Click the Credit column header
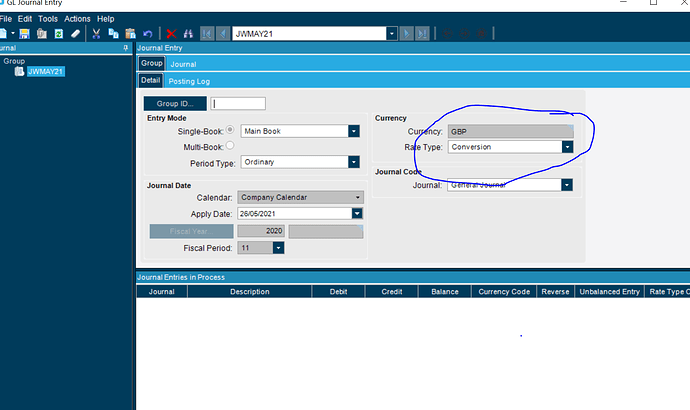This screenshot has width=690, height=410. pyautogui.click(x=392, y=292)
